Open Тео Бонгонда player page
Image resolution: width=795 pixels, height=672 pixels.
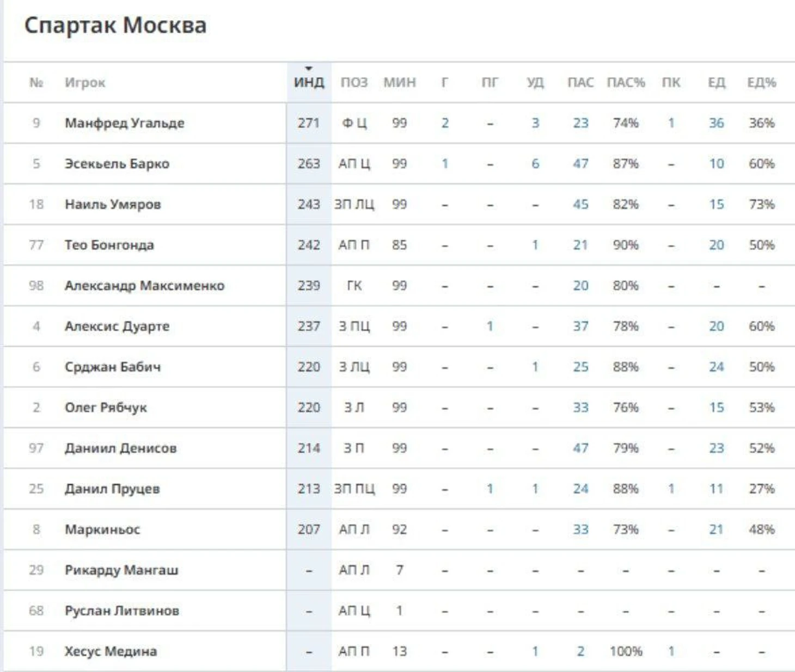point(109,245)
